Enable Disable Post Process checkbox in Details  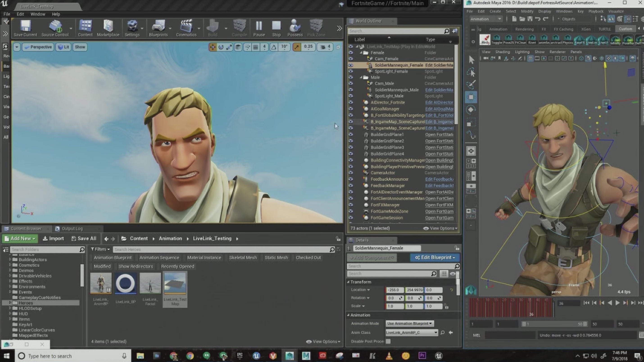click(388, 341)
